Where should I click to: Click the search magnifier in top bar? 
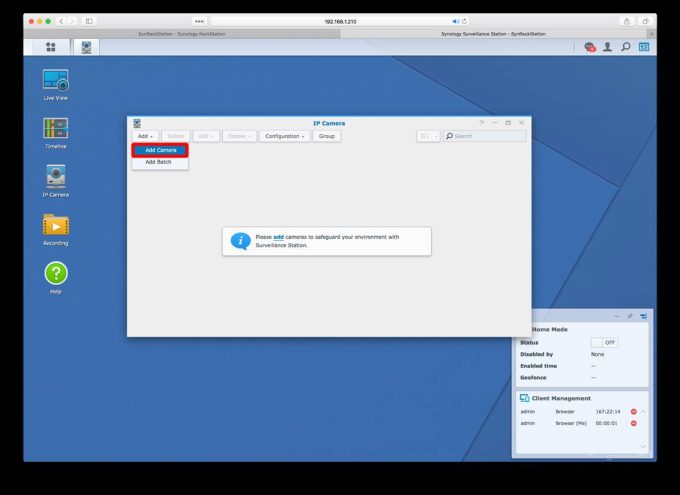[626, 47]
